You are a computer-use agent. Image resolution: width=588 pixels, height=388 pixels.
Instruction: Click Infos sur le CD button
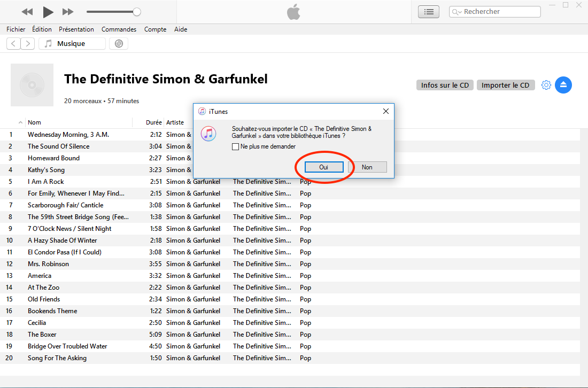click(445, 85)
